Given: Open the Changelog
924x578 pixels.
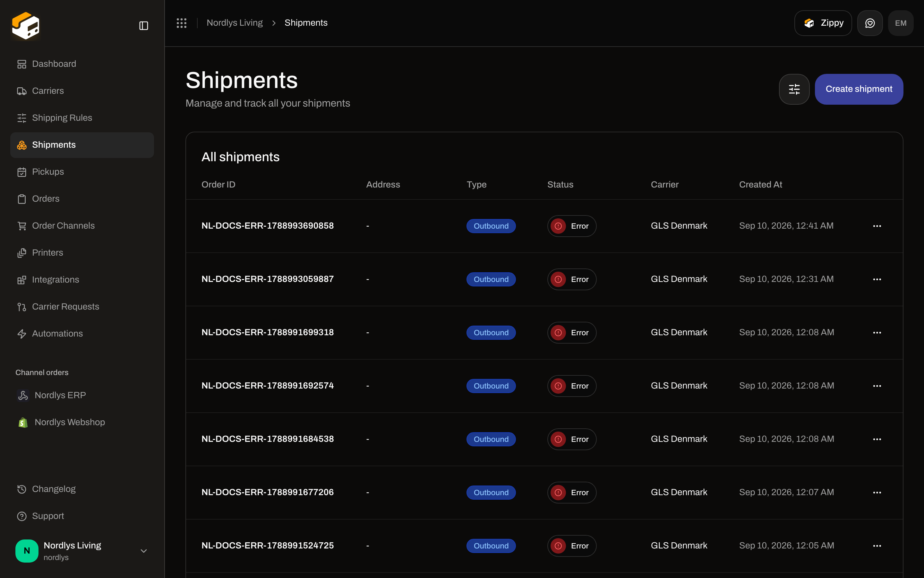Looking at the screenshot, I should point(82,489).
